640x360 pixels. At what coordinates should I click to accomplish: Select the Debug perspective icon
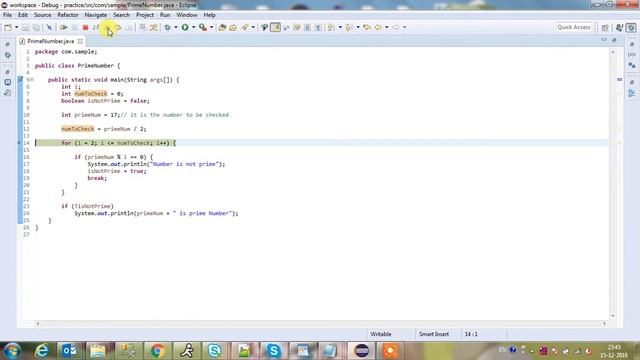tap(631, 27)
